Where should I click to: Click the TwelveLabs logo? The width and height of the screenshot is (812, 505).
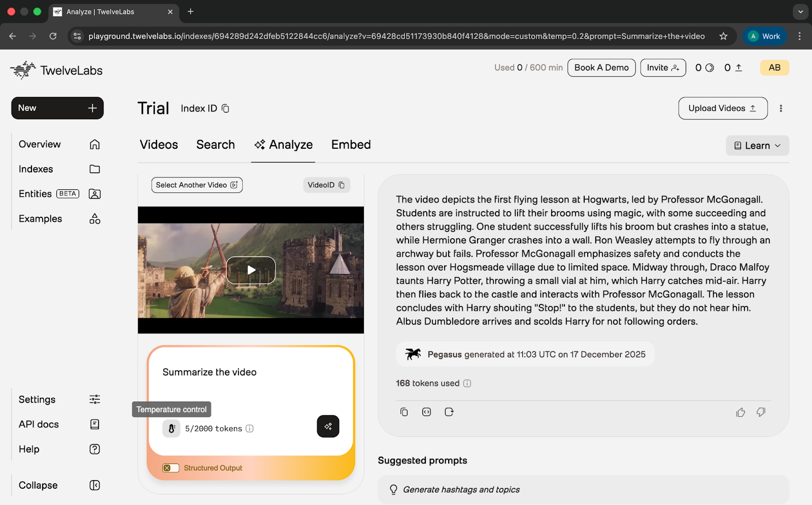point(56,70)
